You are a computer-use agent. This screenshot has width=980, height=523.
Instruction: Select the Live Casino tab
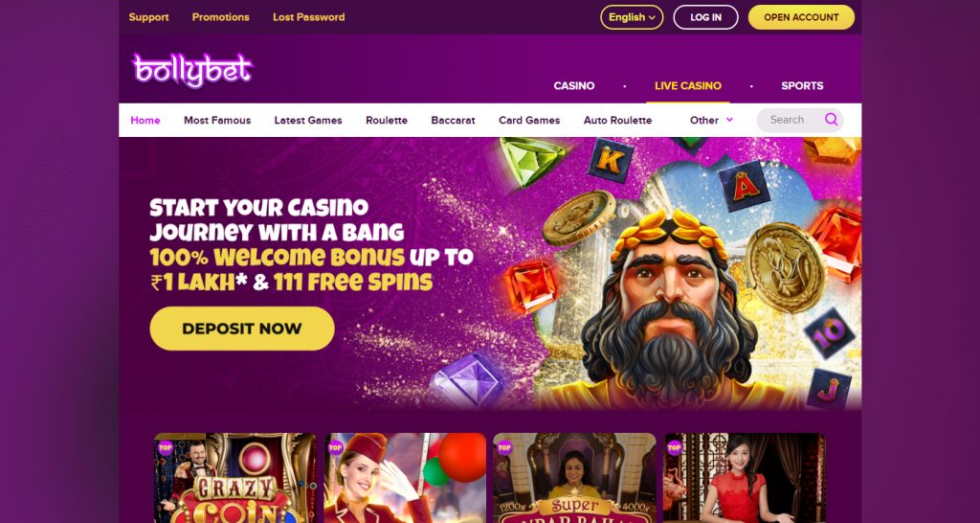(x=687, y=85)
